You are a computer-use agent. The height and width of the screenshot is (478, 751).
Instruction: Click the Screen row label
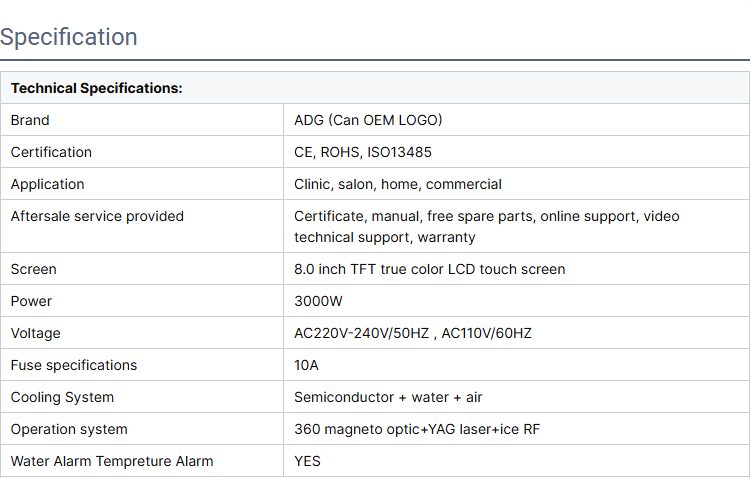coord(34,269)
